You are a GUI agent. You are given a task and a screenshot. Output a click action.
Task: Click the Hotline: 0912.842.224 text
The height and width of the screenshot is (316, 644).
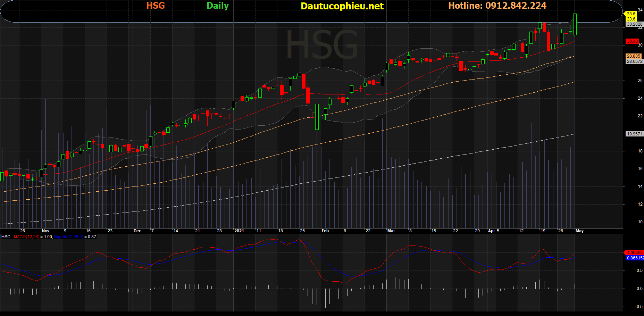point(497,6)
